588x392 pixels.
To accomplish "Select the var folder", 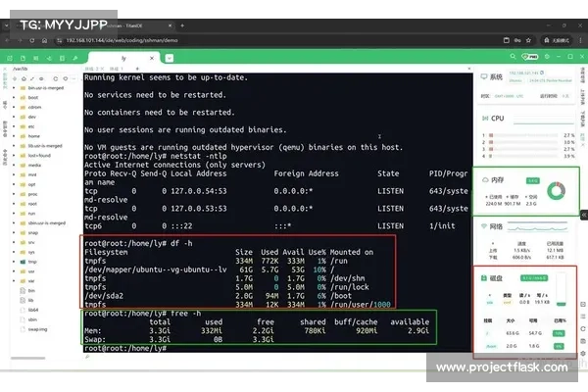I will (x=31, y=281).
